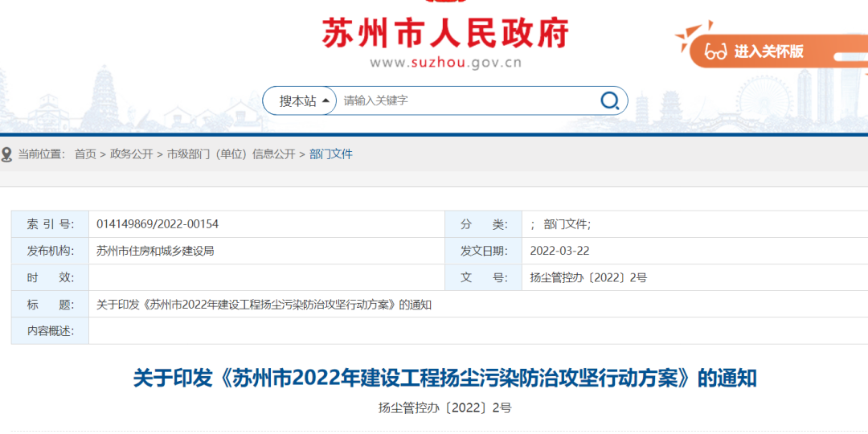Select the highlighted 部门文件 breadcrumb
Image resolution: width=868 pixels, height=434 pixels.
pyautogui.click(x=331, y=154)
